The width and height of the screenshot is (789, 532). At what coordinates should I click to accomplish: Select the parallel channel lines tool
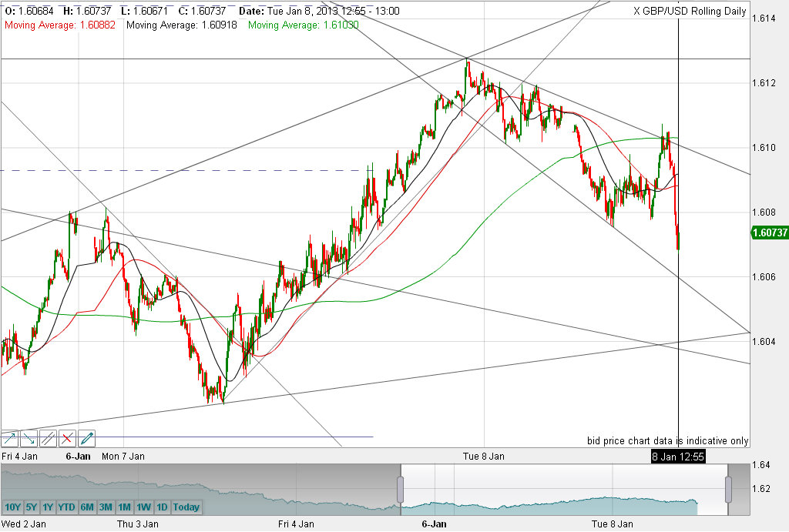[48, 439]
